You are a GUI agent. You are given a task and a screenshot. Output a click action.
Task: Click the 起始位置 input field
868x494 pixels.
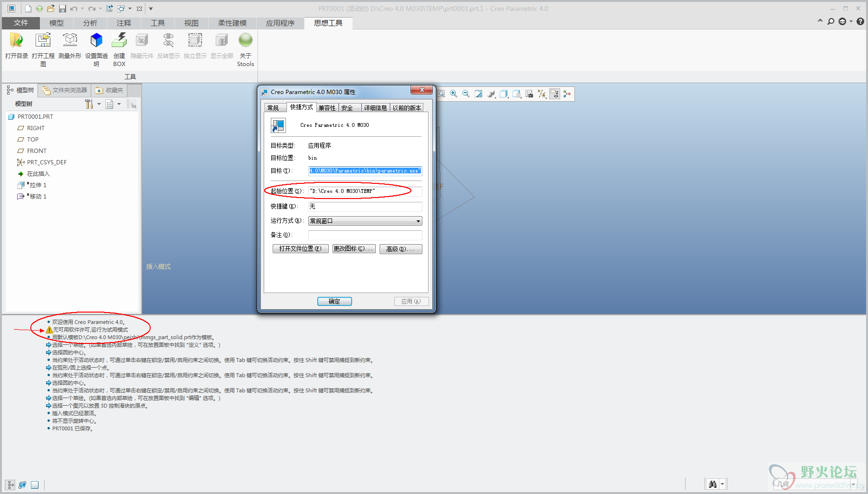365,191
